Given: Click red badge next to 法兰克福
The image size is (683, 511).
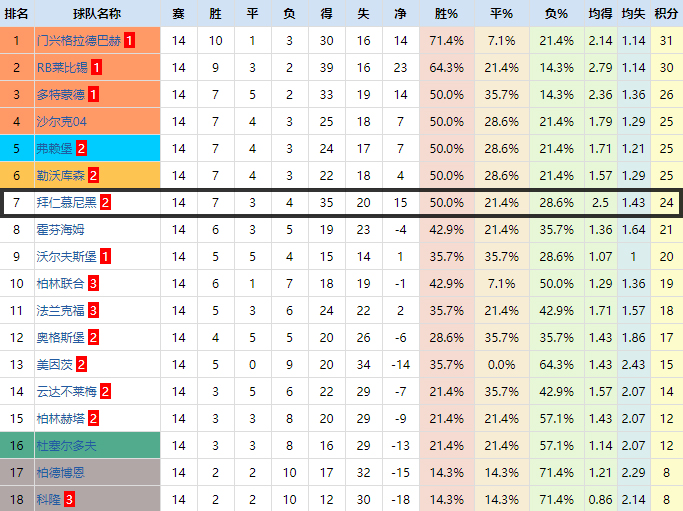Looking at the screenshot, I should [93, 311].
